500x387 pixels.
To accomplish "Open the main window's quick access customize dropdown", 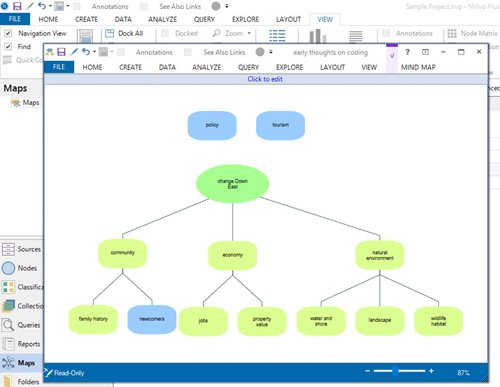I will [x=227, y=6].
